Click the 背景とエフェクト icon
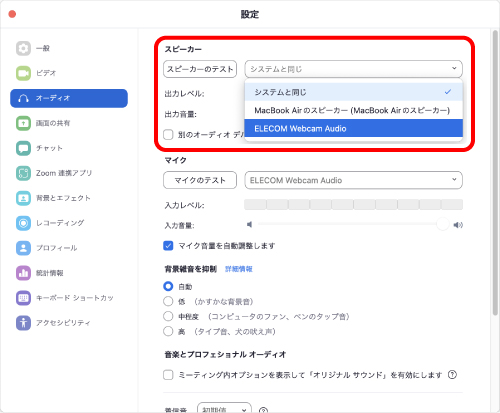Viewport: 500px width, 413px height. coord(23,198)
